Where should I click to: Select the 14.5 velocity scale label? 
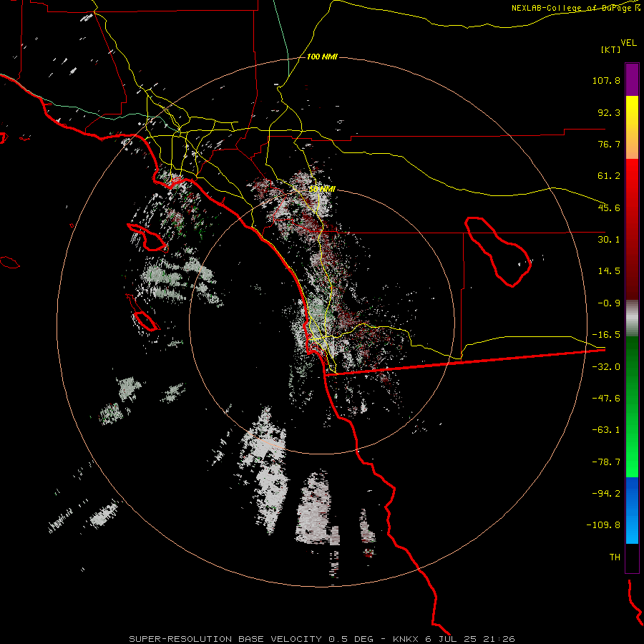(x=609, y=271)
